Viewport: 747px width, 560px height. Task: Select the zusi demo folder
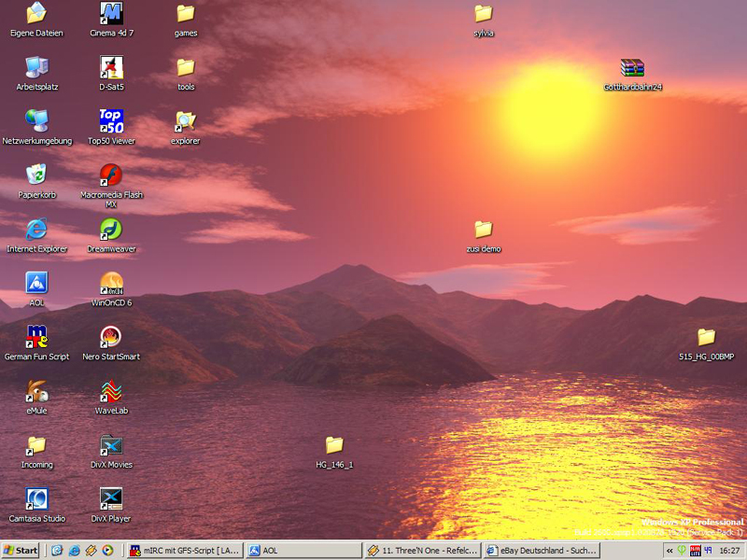[483, 230]
